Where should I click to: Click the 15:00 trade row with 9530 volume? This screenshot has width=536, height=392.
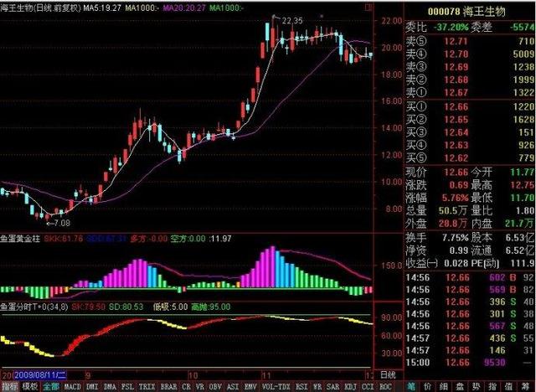click(x=470, y=363)
